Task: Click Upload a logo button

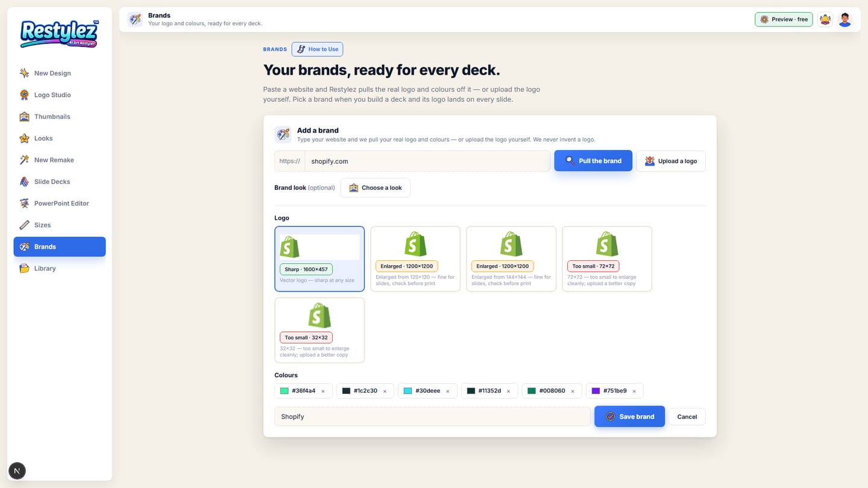Action: pos(671,161)
